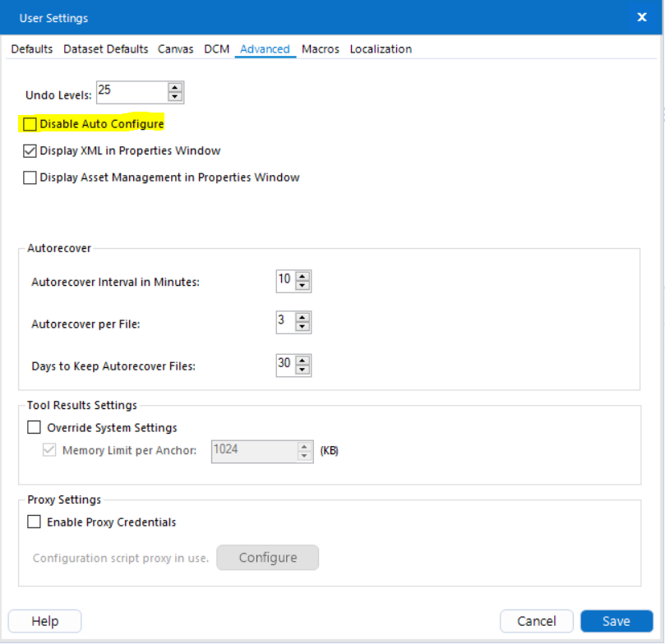Click into the Undo Levels field

pyautogui.click(x=130, y=92)
